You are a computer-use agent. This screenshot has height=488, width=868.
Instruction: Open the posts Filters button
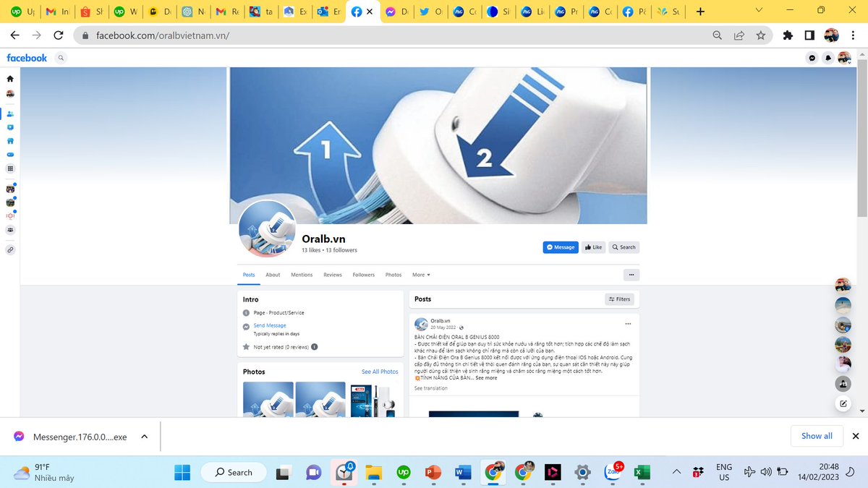(619, 299)
